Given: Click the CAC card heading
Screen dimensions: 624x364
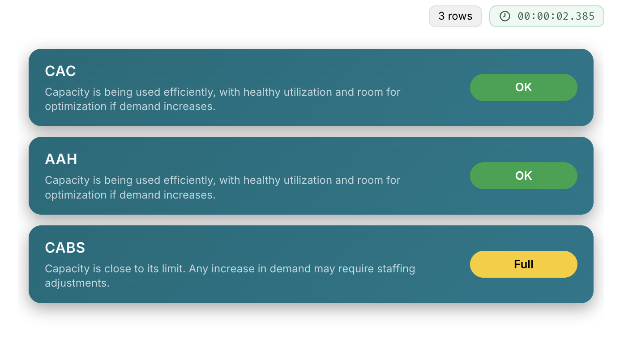Looking at the screenshot, I should [x=60, y=71].
